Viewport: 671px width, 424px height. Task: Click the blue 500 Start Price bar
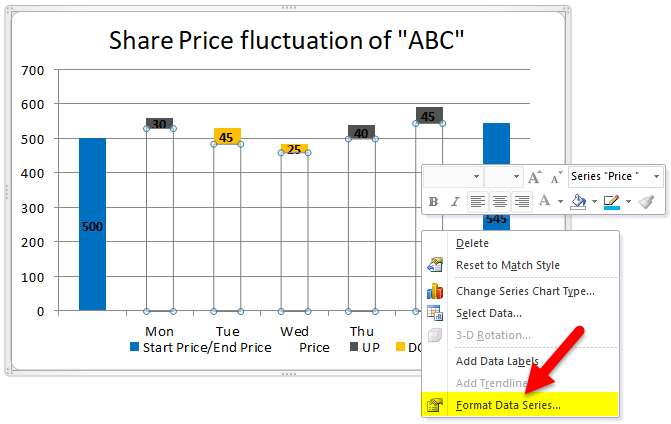92,225
